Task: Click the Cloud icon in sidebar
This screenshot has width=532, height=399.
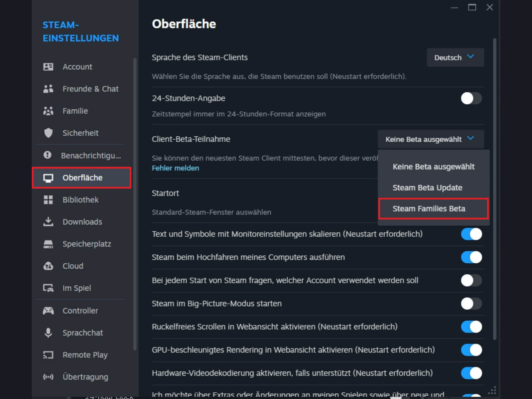Action: coord(48,266)
